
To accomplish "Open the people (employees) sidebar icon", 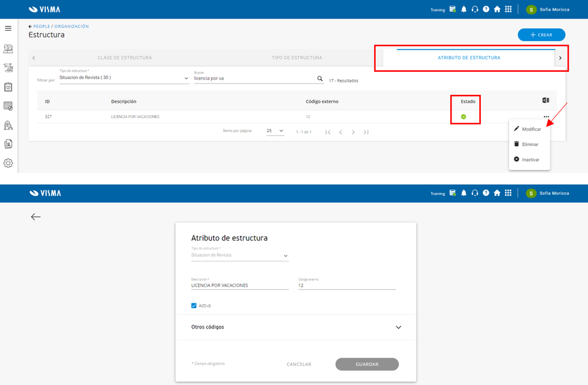I will [8, 48].
